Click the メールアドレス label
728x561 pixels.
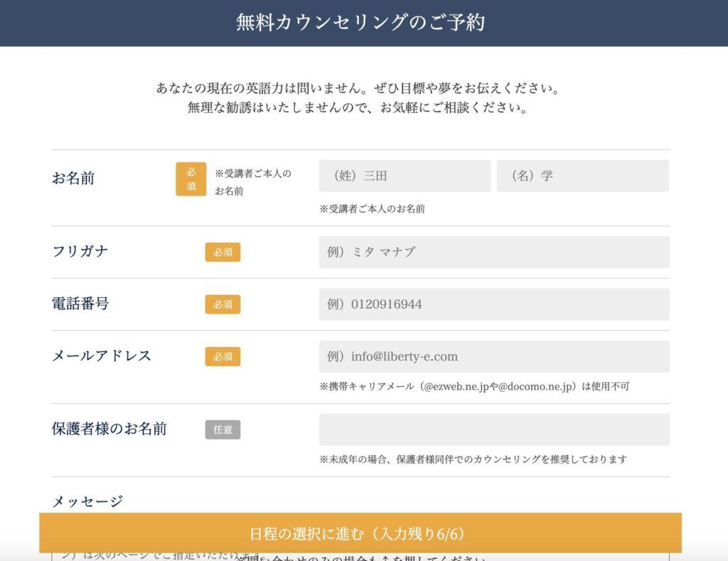click(102, 356)
